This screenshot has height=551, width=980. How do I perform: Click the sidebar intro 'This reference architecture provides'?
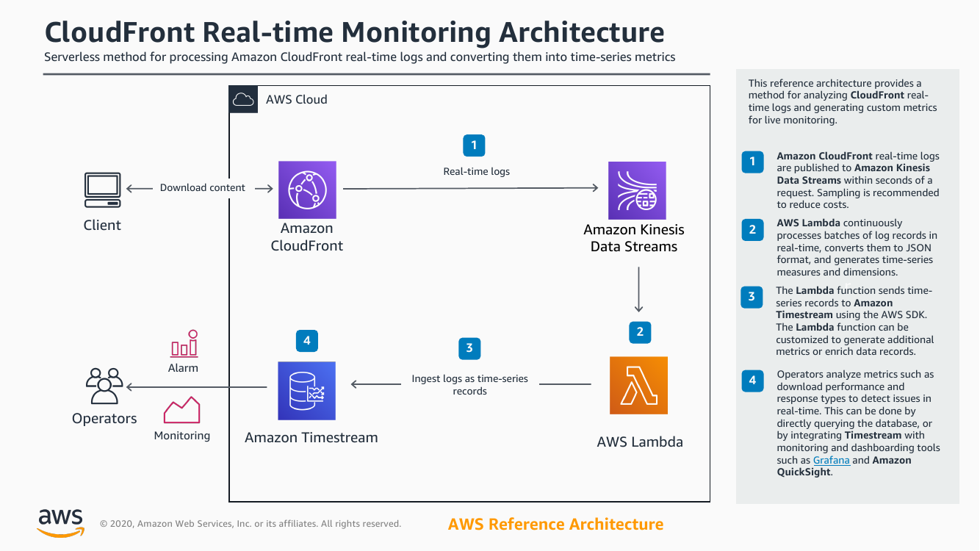(x=835, y=83)
